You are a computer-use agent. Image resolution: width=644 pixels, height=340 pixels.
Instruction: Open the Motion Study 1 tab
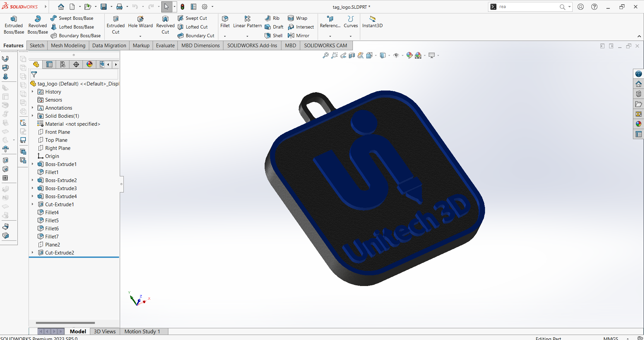(x=142, y=331)
